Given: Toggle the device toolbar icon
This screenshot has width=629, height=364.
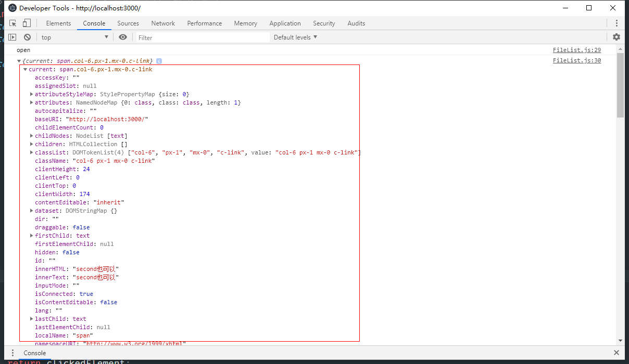Looking at the screenshot, I should pyautogui.click(x=27, y=23).
